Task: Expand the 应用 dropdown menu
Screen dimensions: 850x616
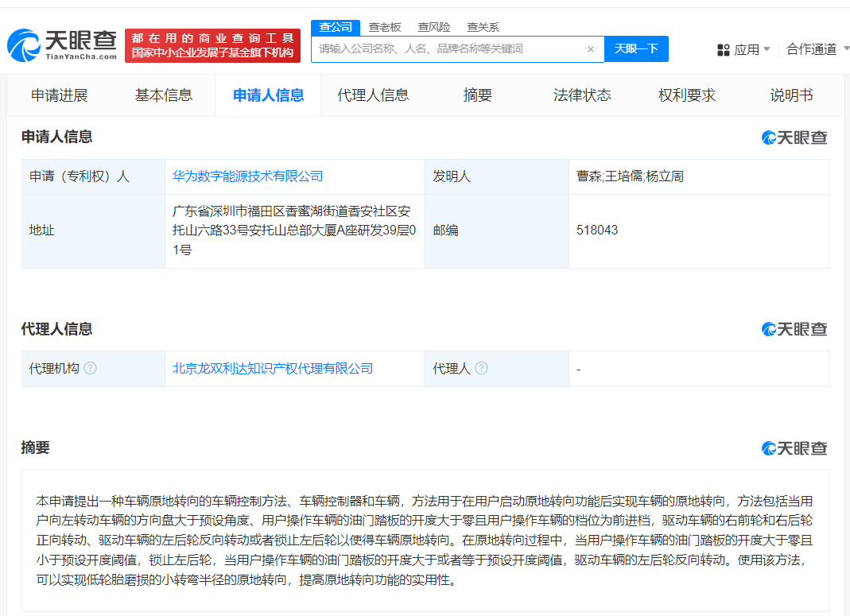Action: pos(767,49)
